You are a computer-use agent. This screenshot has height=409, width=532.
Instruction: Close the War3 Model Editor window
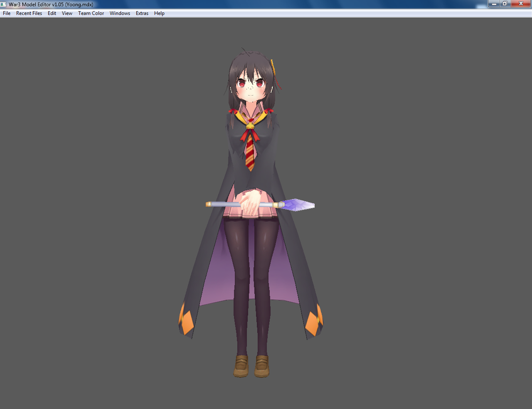pos(521,4)
